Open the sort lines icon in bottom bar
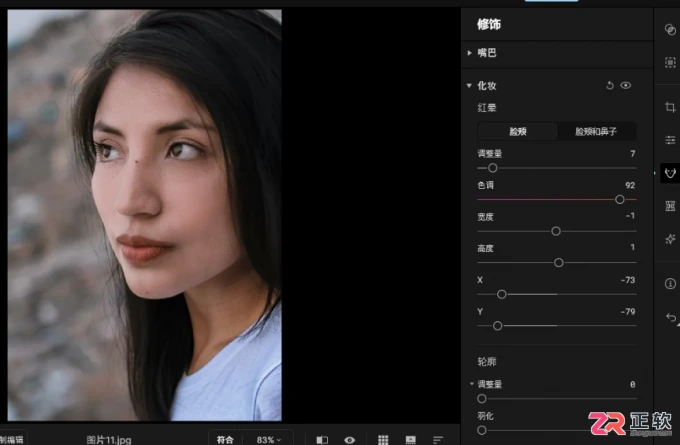 tap(438, 440)
